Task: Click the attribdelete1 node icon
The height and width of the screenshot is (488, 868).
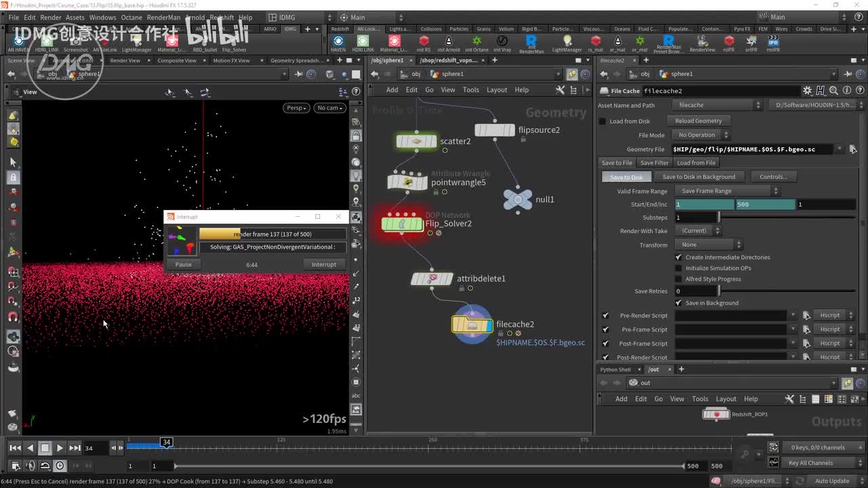Action: [x=432, y=279]
